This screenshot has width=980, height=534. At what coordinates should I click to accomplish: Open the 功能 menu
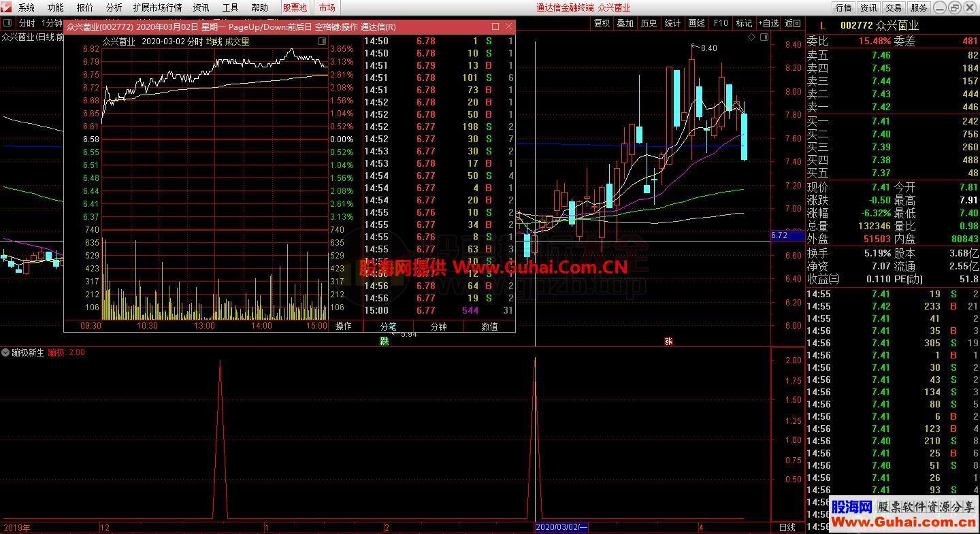pyautogui.click(x=55, y=7)
